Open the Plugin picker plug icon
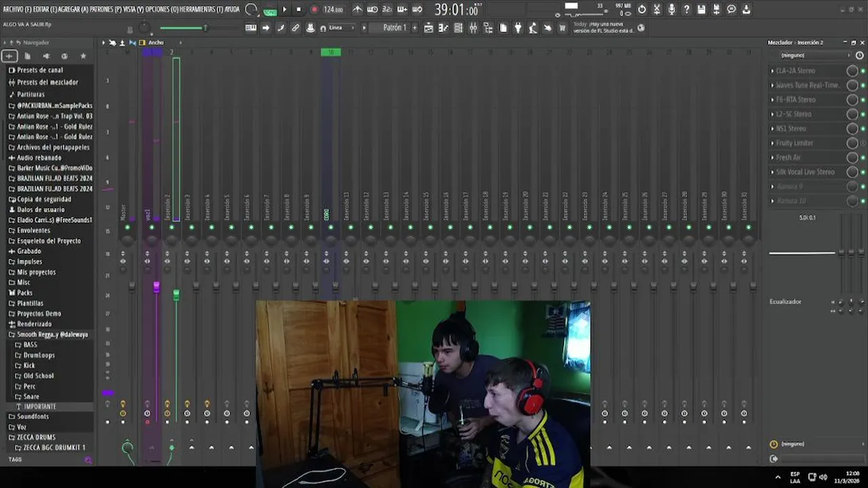This screenshot has height=488, width=868. 518,28
